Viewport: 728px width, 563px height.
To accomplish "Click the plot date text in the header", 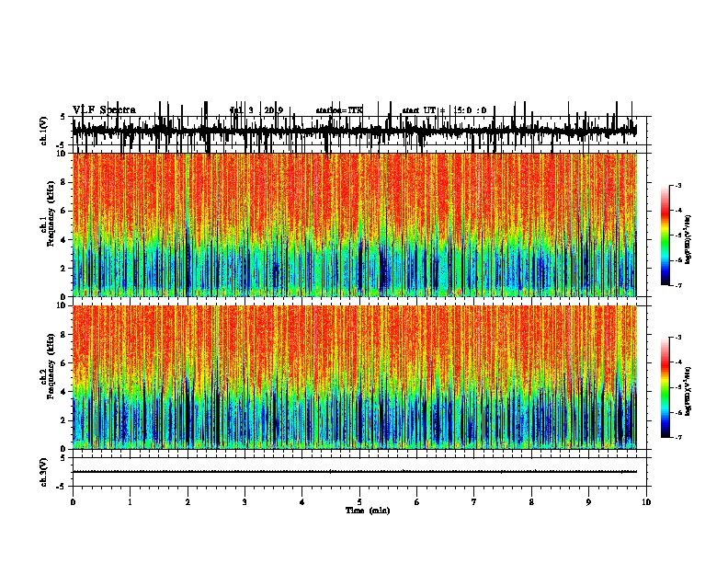I will pyautogui.click(x=256, y=110).
